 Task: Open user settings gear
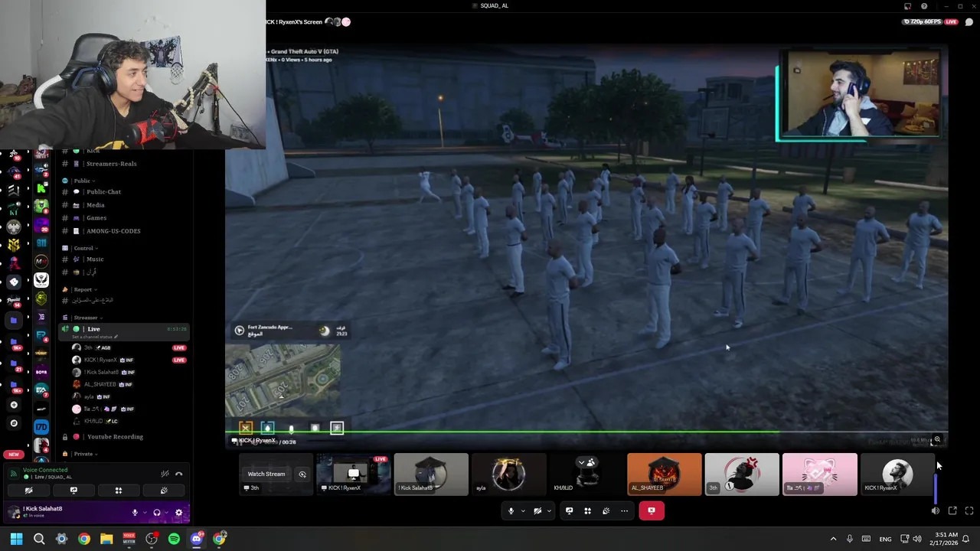coord(179,513)
